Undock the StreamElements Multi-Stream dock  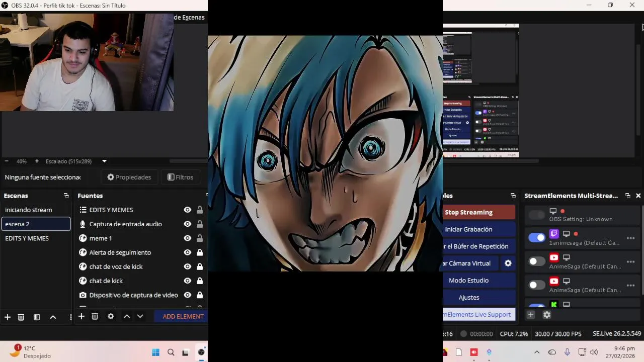628,196
